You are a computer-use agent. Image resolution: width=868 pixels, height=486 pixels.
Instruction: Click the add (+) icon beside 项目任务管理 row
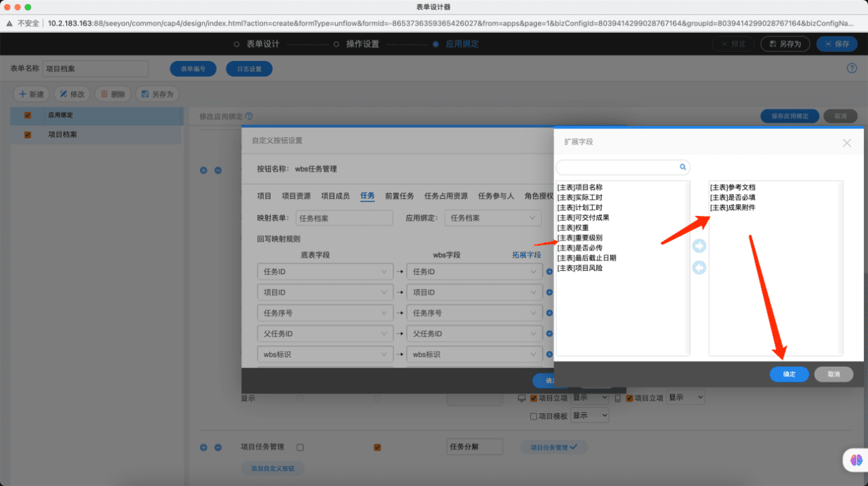(203, 447)
